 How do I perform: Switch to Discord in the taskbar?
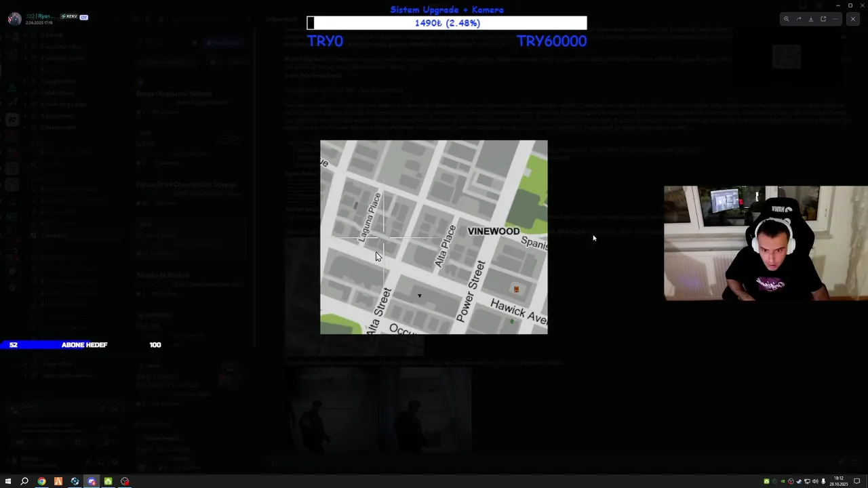tap(92, 481)
